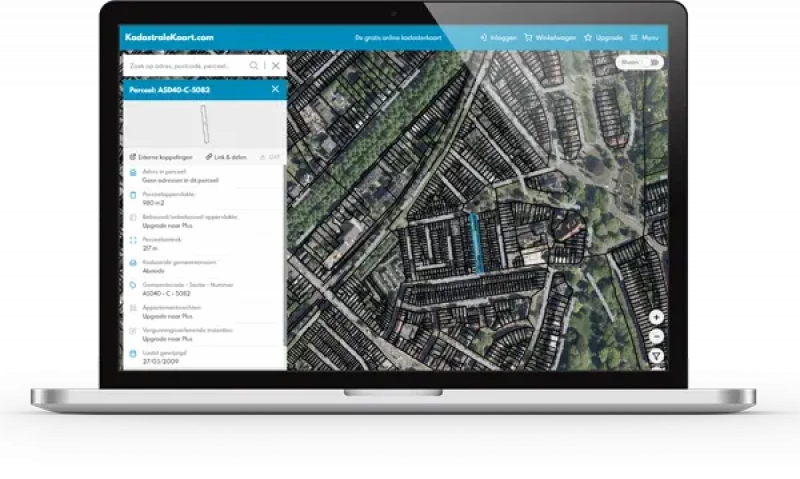This screenshot has height=479, width=800.
Task: Click the municipality icon beside Kadastrale gemeentenaam
Action: (133, 263)
